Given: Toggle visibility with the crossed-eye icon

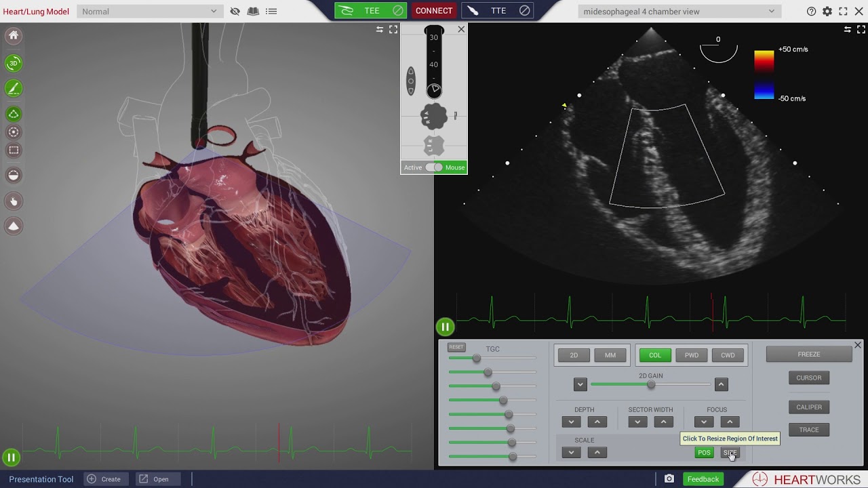Looking at the screenshot, I should click(x=235, y=12).
